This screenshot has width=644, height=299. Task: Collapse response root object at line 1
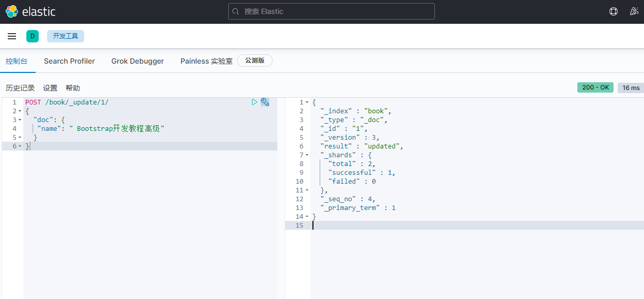[x=307, y=102]
